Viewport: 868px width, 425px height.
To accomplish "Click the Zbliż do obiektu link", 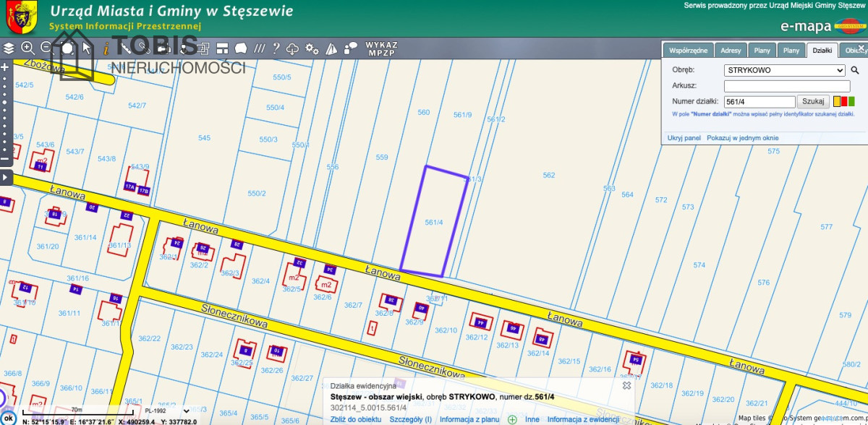I will [x=356, y=419].
